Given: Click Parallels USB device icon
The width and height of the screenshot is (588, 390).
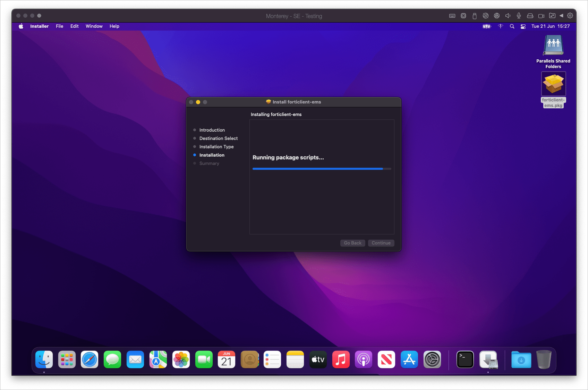Looking at the screenshot, I should click(475, 16).
